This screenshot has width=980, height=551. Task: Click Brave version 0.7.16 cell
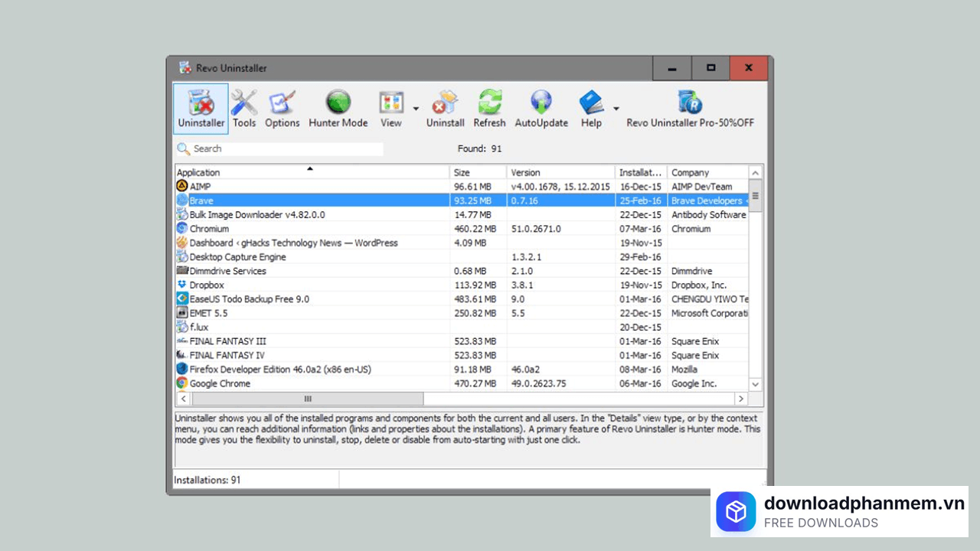click(524, 201)
